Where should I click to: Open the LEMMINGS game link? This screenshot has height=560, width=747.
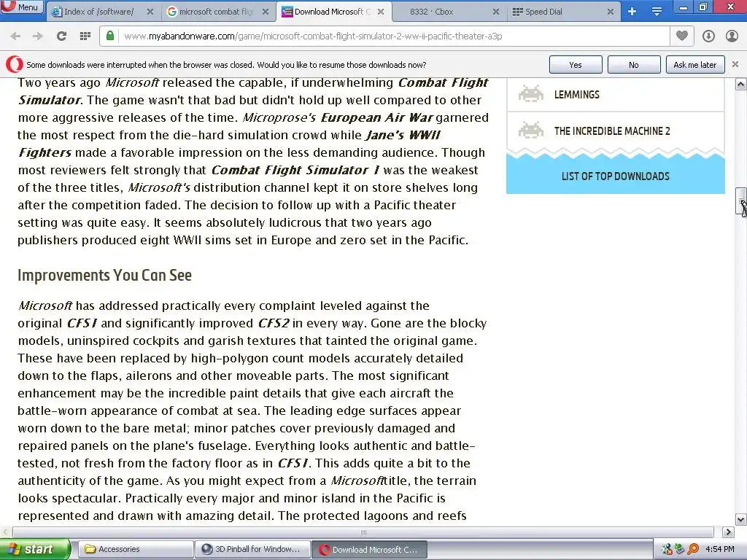coord(576,94)
